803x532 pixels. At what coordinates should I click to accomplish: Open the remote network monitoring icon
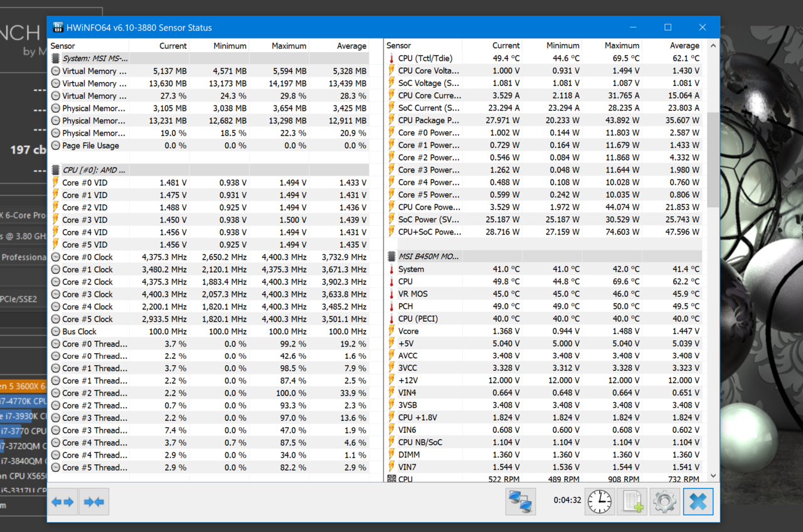(x=521, y=502)
